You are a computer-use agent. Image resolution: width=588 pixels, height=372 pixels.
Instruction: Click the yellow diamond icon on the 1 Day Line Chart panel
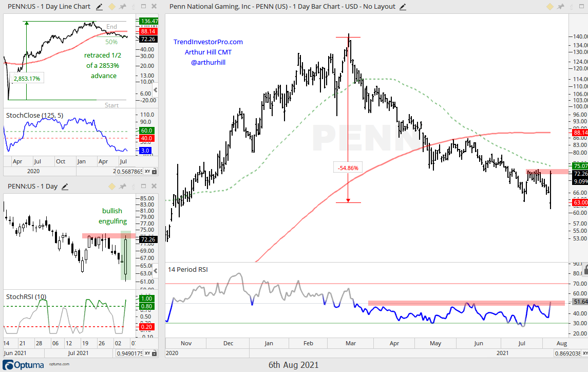point(112,7)
